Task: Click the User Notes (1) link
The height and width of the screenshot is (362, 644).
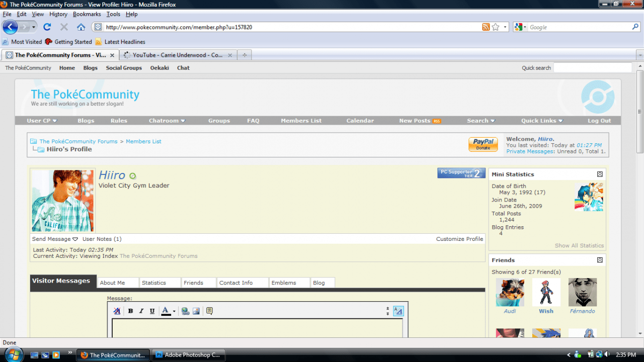Action: [x=102, y=239]
